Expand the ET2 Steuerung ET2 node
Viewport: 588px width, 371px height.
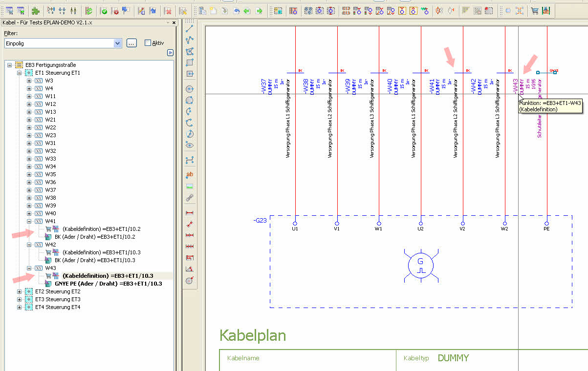(x=19, y=291)
